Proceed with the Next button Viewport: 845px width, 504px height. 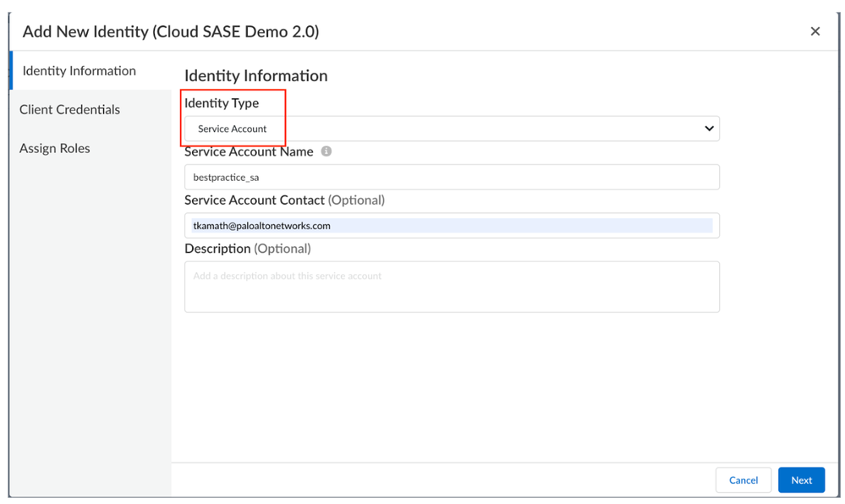800,480
